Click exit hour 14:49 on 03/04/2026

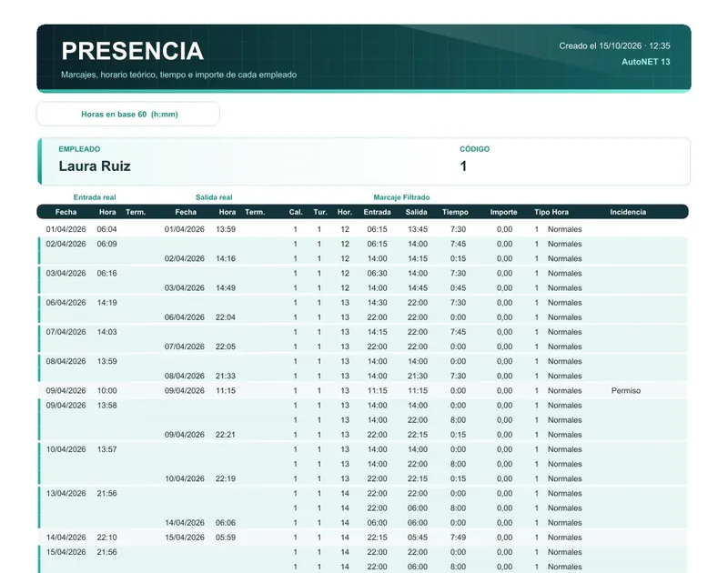tap(226, 288)
